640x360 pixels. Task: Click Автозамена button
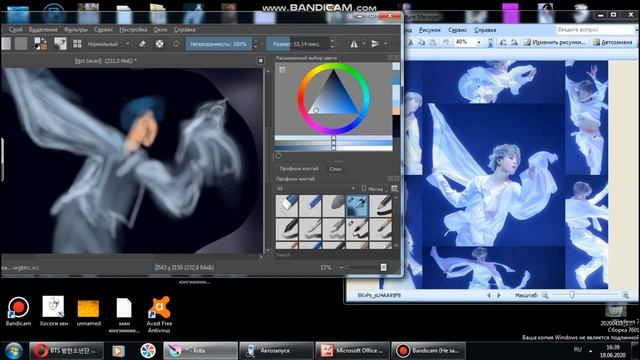(x=612, y=42)
